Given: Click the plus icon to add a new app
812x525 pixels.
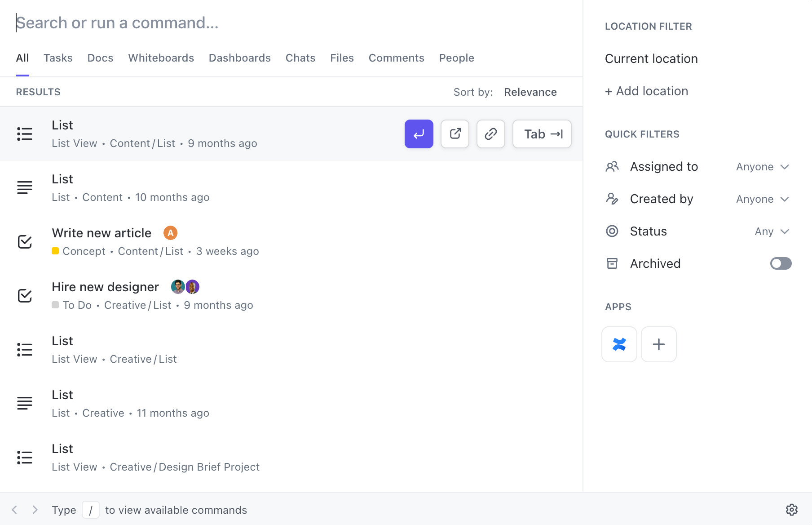Looking at the screenshot, I should (658, 344).
